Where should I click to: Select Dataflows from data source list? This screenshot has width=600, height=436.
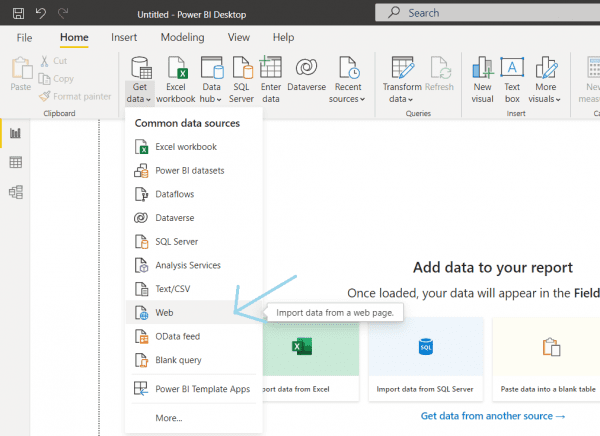[194, 194]
